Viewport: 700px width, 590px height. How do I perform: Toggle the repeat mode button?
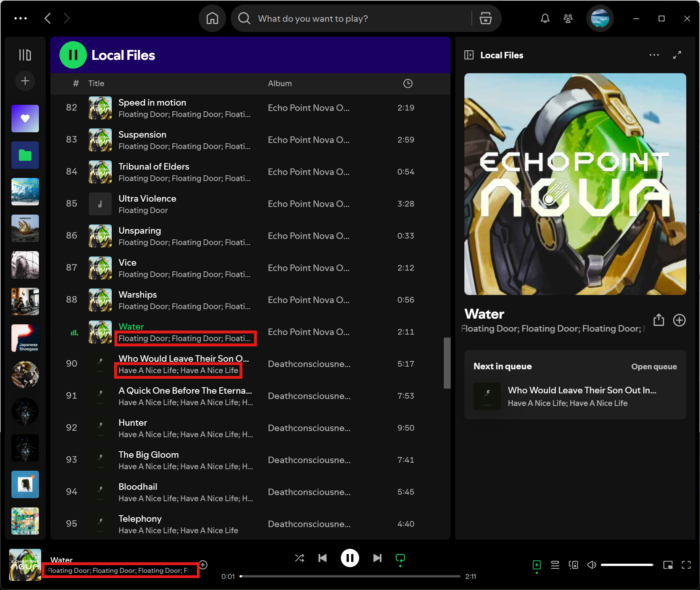[x=400, y=558]
